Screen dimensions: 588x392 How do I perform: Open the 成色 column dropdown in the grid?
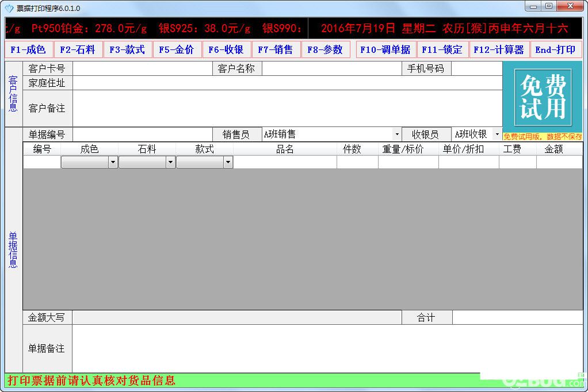click(x=113, y=162)
